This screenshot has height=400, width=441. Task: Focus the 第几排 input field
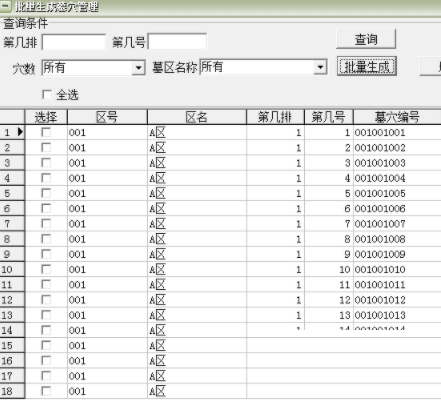pos(74,42)
